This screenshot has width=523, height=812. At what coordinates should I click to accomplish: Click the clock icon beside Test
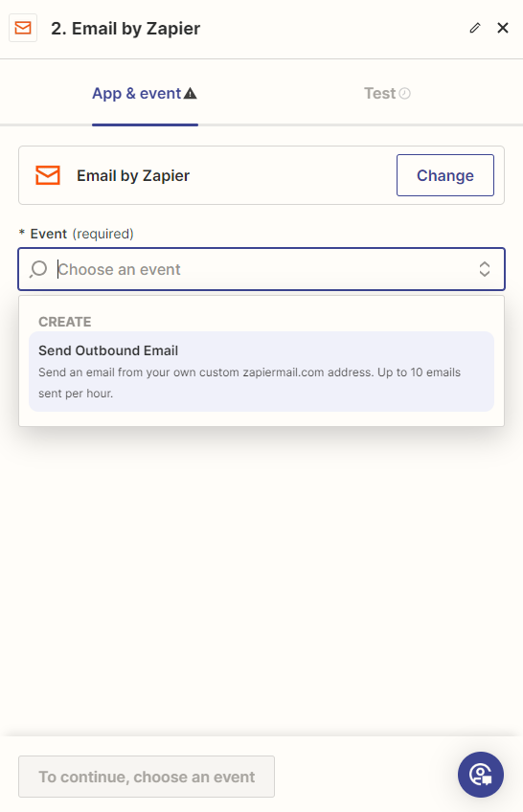tap(405, 93)
